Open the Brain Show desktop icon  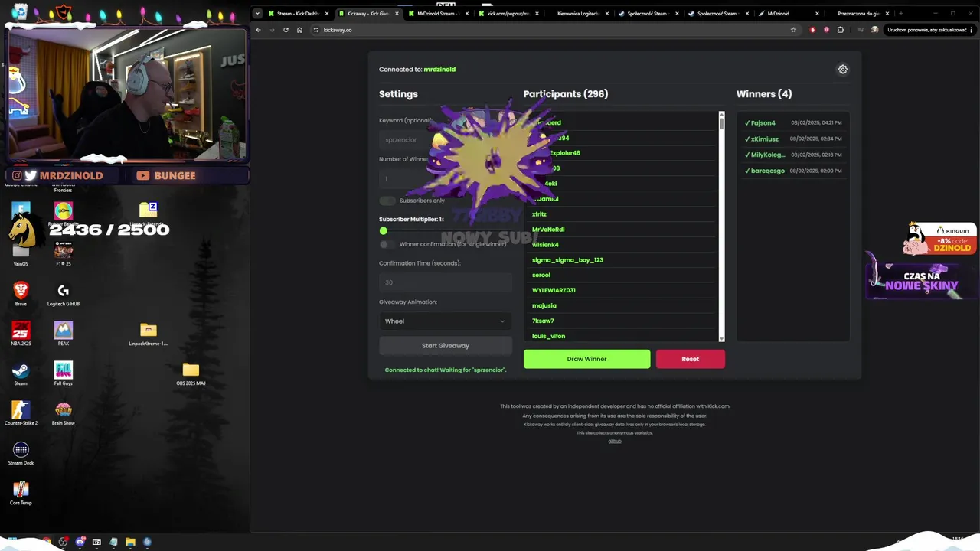coord(64,413)
